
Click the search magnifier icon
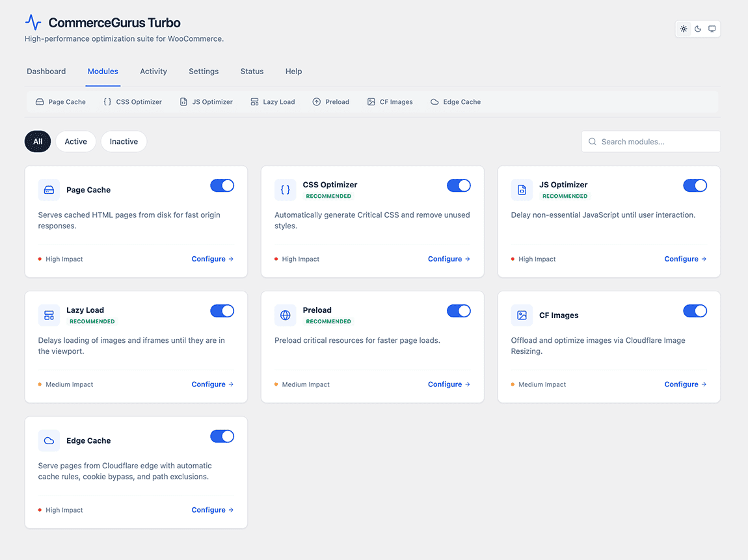[593, 142]
